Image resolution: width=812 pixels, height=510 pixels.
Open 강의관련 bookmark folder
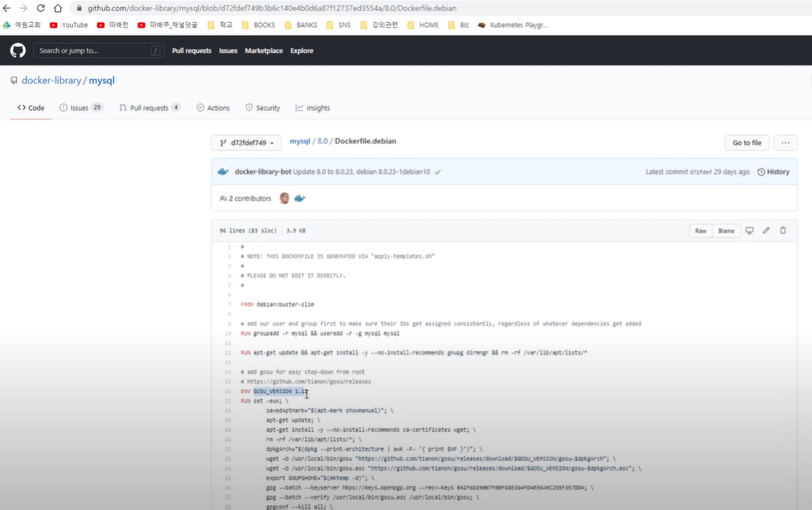tap(379, 25)
